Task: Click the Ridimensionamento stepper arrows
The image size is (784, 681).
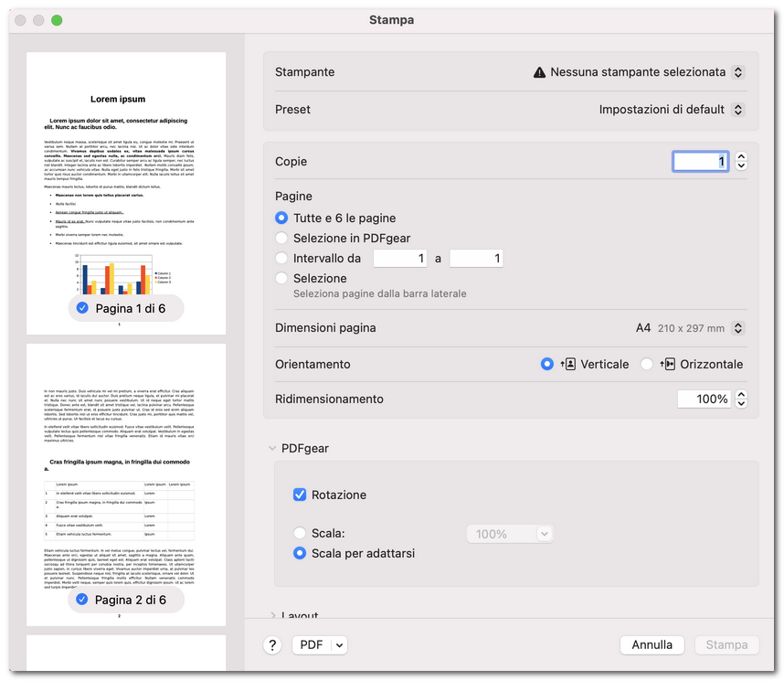Action: tap(741, 399)
